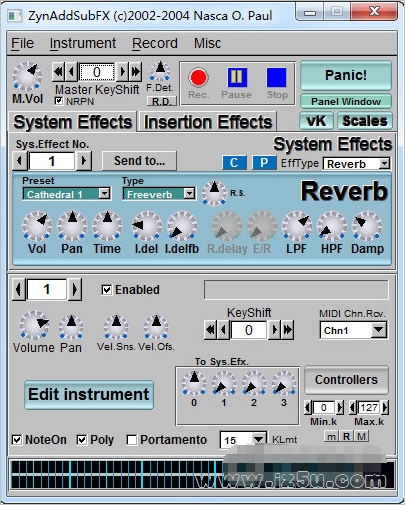Image resolution: width=405 pixels, height=505 pixels.
Task: Open the Controllers button
Action: tap(346, 380)
